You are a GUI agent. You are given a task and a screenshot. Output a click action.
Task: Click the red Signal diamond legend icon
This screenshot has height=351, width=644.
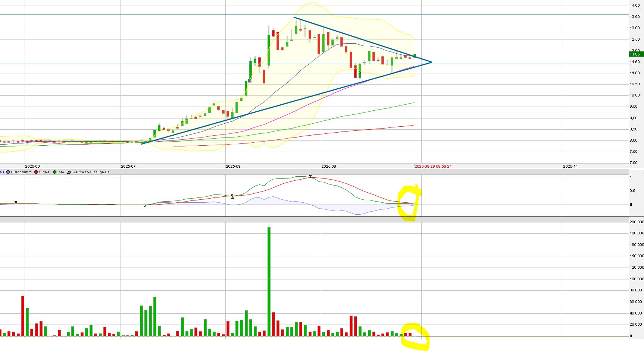(36, 172)
